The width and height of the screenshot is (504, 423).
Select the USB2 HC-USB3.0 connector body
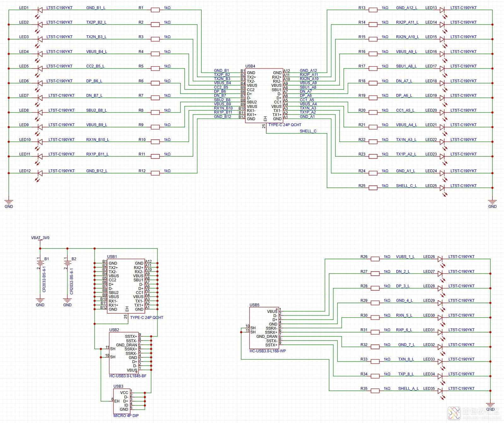pos(124,353)
